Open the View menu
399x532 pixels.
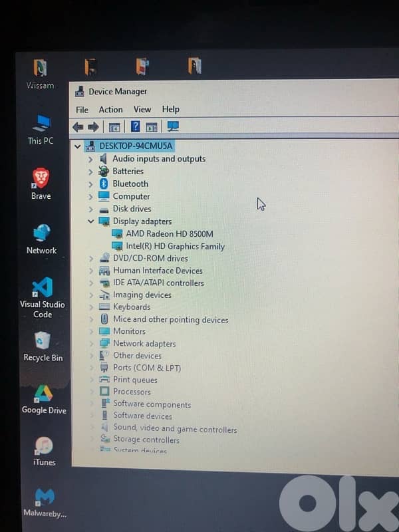[x=142, y=109]
